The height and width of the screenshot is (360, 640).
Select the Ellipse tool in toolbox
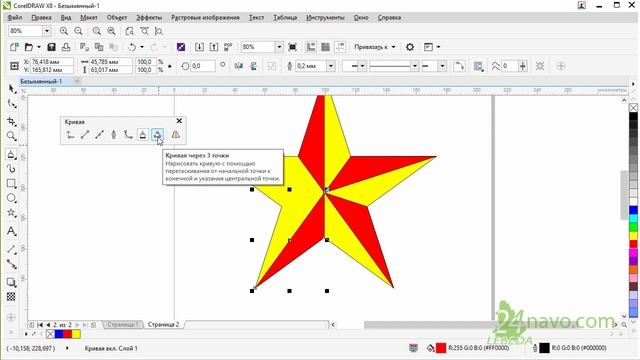11,198
